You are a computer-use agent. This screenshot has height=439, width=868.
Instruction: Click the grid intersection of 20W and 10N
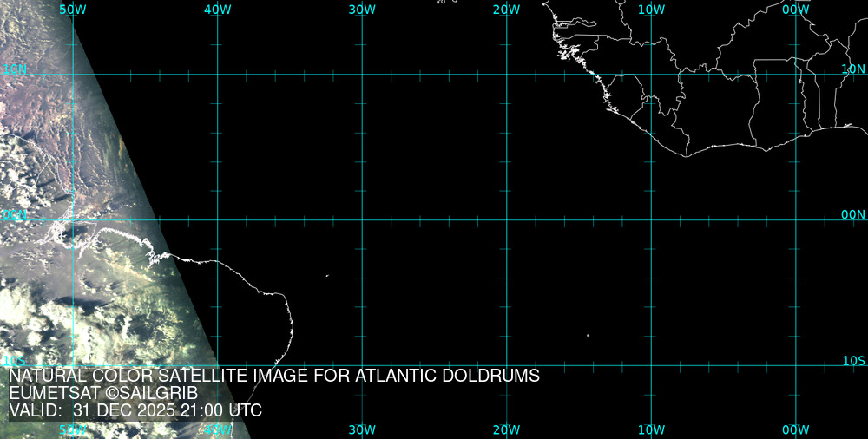(x=507, y=75)
